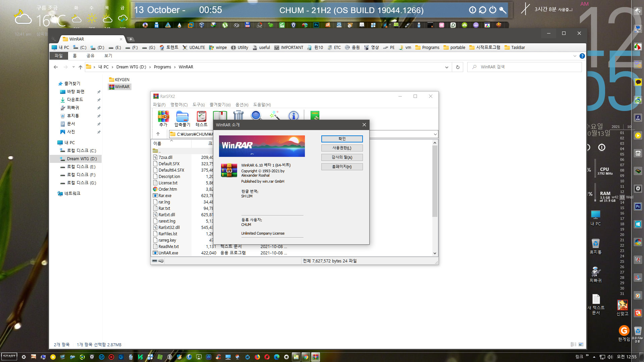
Task: Show hidden tray icons with the arrow
Action: (x=594, y=357)
